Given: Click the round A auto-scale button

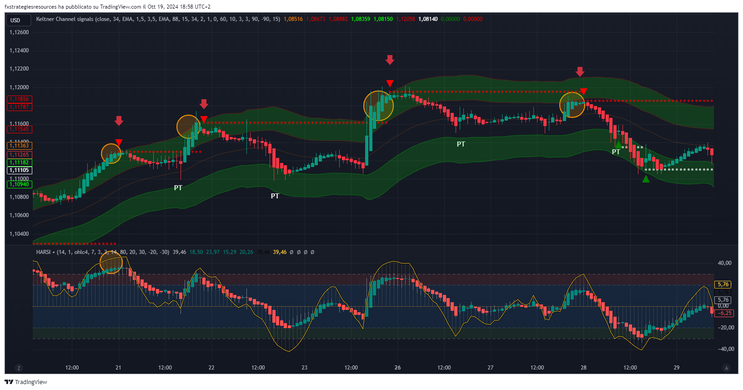Looking at the screenshot, I should [726, 368].
